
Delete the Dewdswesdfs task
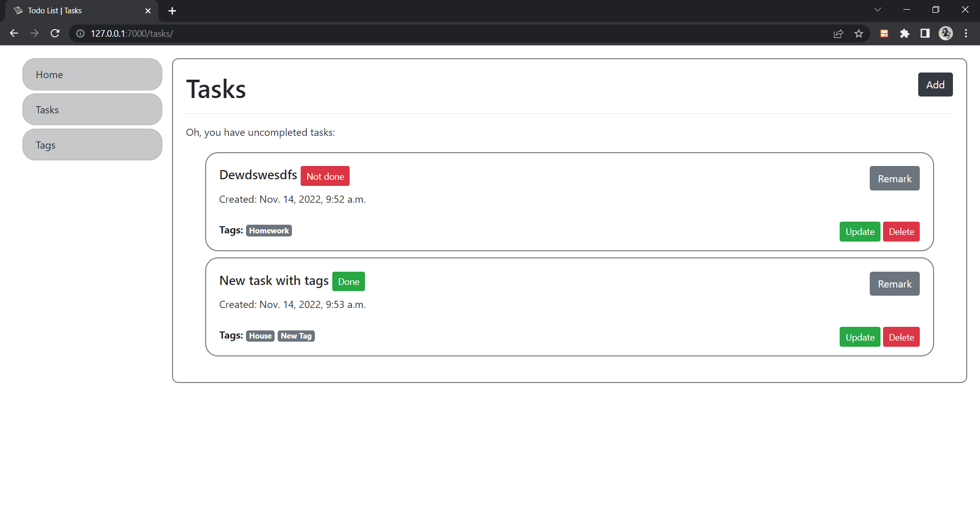click(x=901, y=231)
